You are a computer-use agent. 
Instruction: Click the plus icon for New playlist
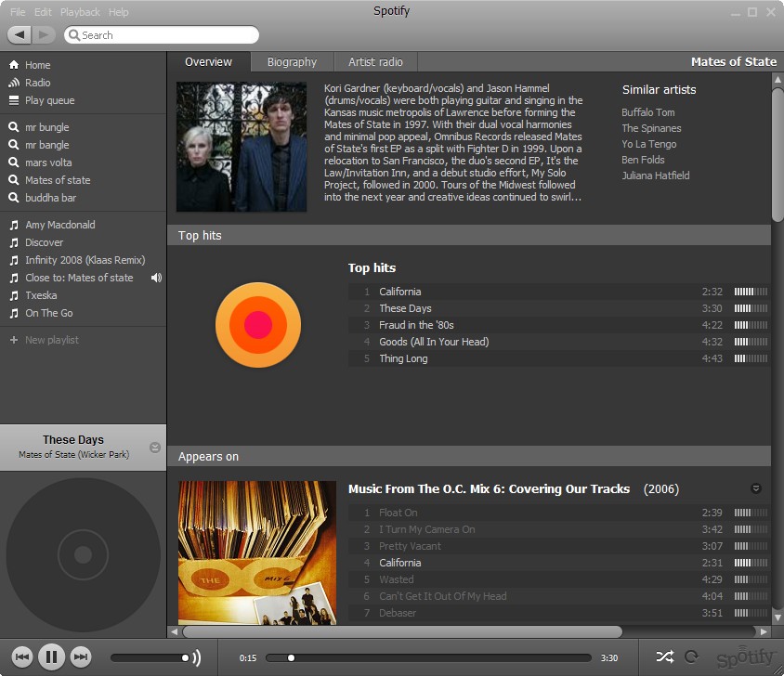tap(14, 340)
